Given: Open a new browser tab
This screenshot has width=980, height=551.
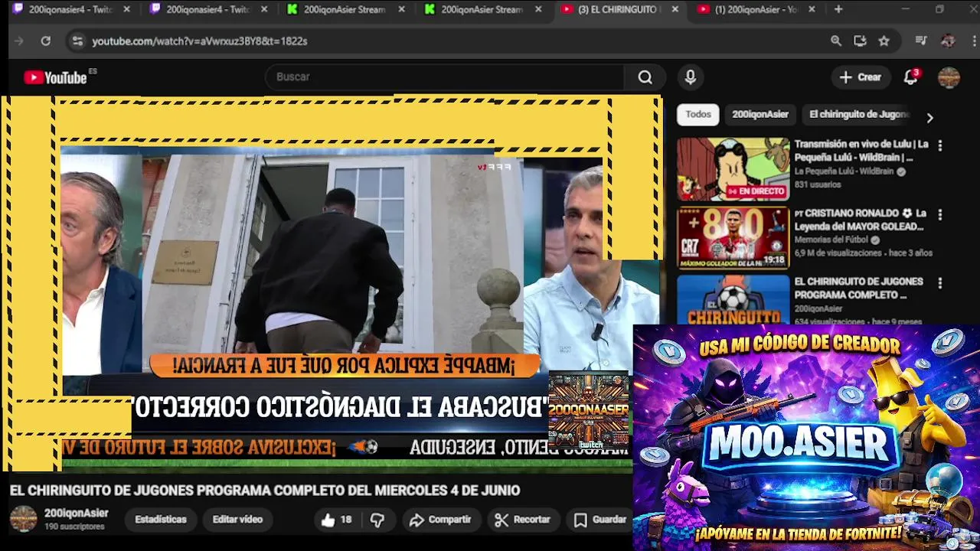Looking at the screenshot, I should pos(838,9).
